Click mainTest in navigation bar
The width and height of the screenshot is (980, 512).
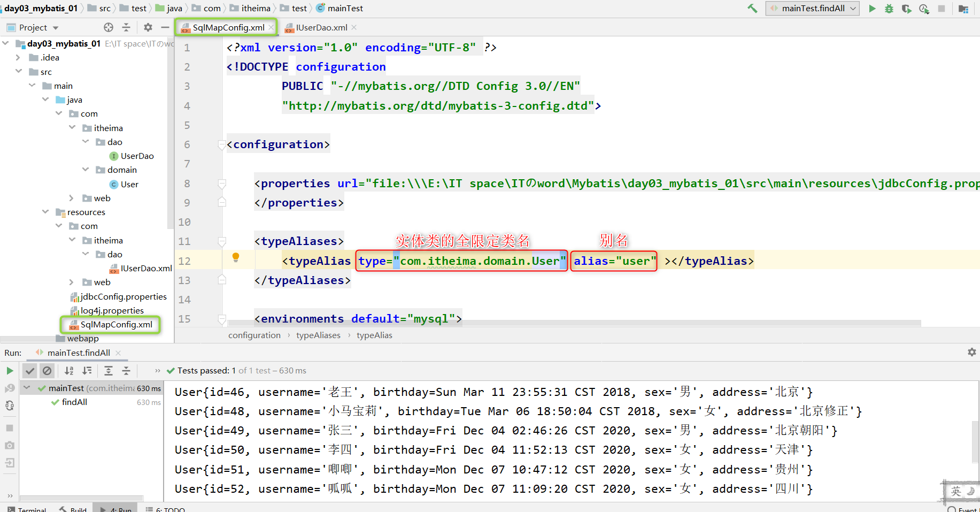[x=340, y=8]
